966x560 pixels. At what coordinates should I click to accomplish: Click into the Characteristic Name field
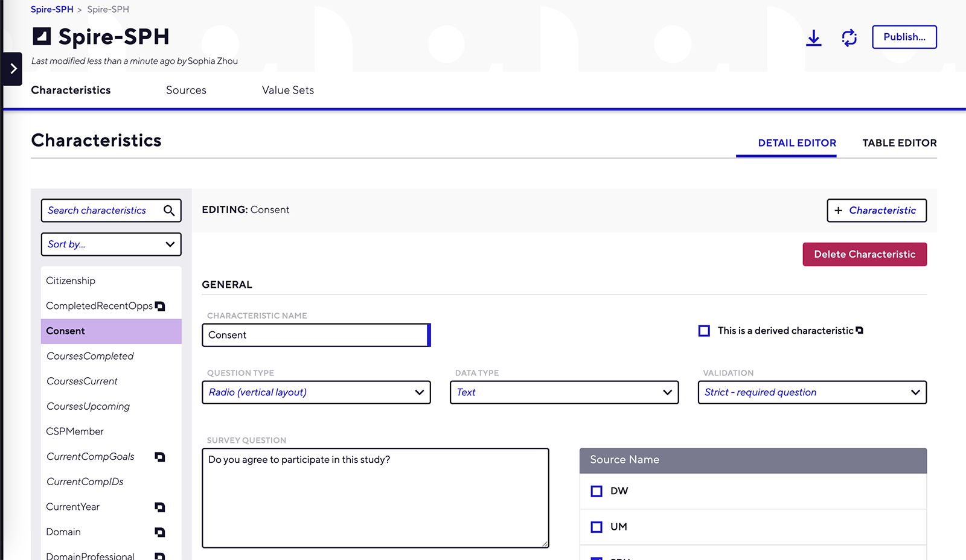315,335
